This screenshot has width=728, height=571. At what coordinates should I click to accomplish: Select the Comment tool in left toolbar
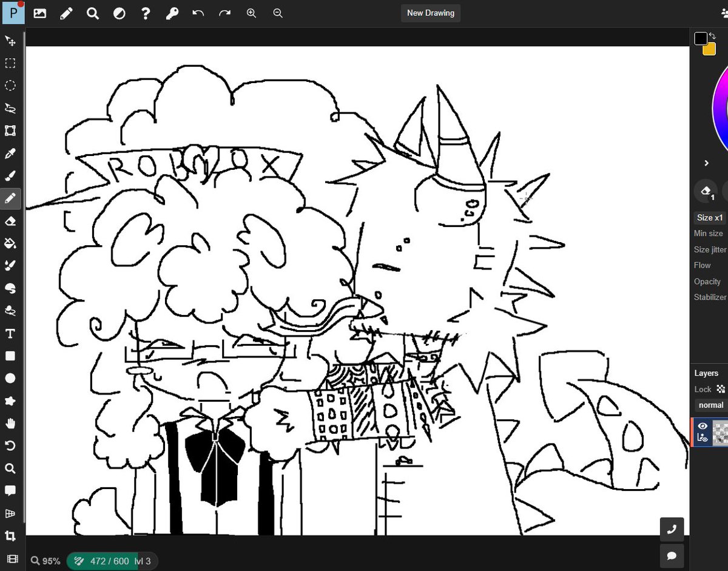10,491
